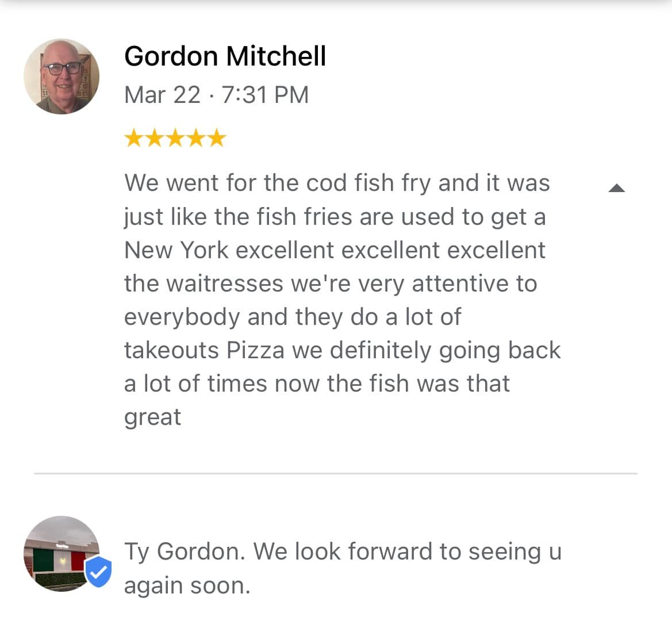
Task: Click review line 'takeouts Pizza we definitely going back'
Action: tap(343, 350)
